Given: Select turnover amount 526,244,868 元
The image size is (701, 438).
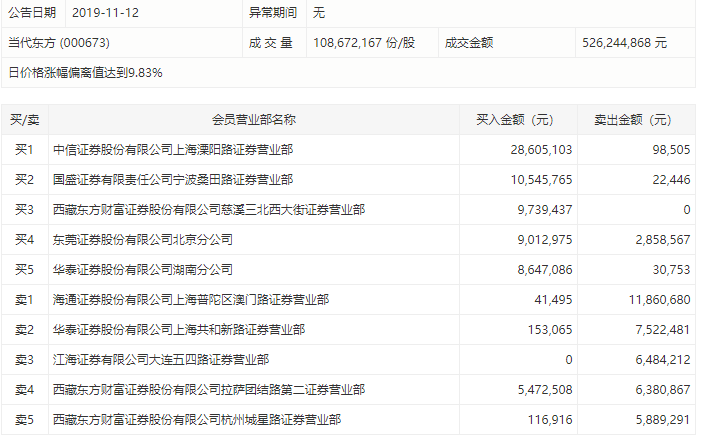Looking at the screenshot, I should click(x=624, y=43).
